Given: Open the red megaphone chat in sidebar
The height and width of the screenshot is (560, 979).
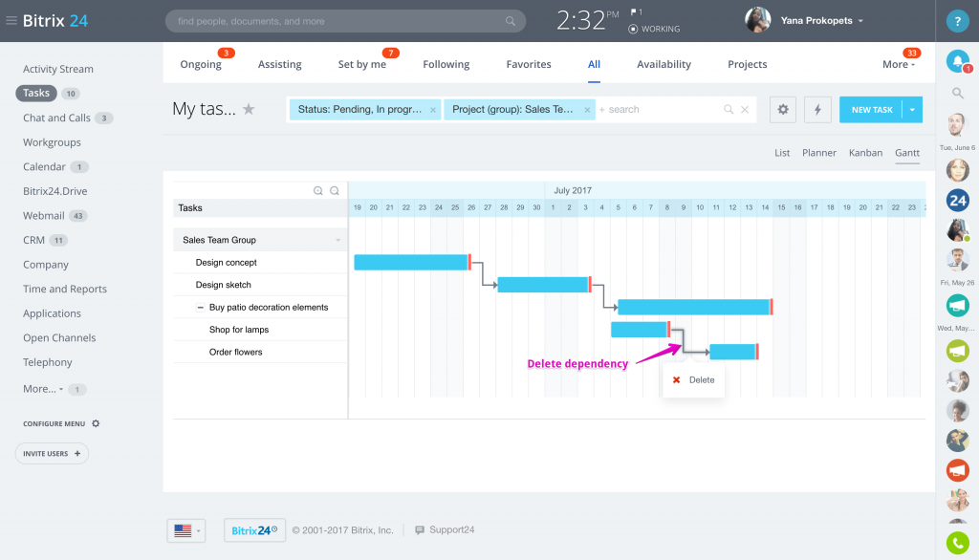Looking at the screenshot, I should tap(957, 470).
